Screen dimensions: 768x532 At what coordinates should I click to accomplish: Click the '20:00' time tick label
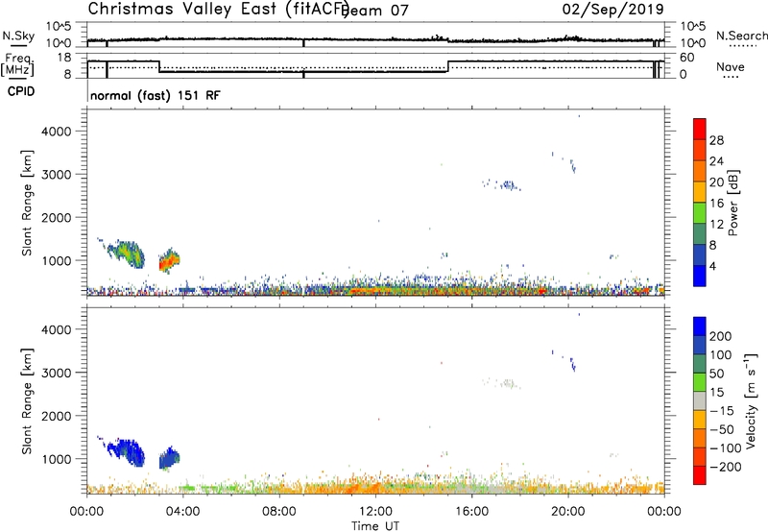click(568, 512)
